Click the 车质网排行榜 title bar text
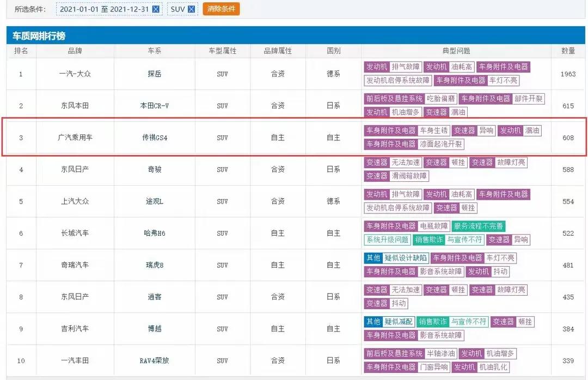 coord(39,36)
